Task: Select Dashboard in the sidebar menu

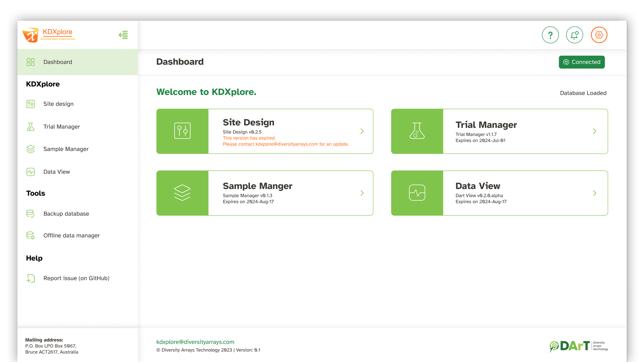Action: 77,62
